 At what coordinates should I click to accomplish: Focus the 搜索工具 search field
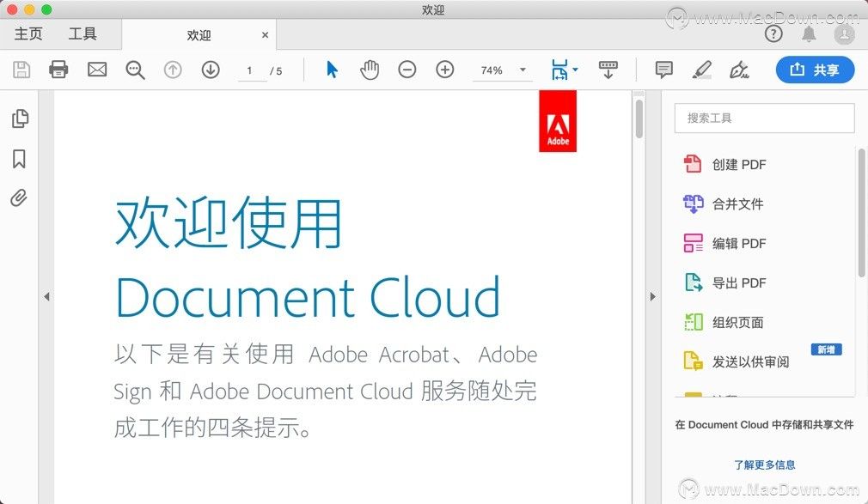click(764, 118)
